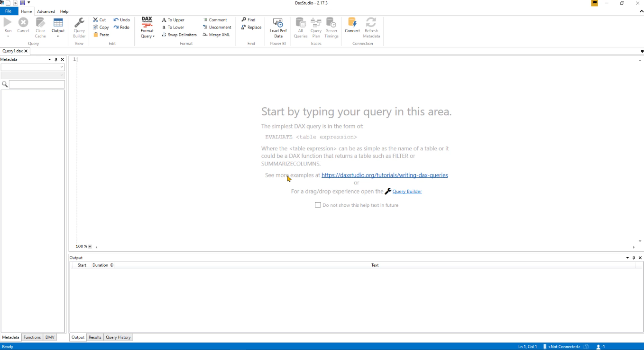Click the Uncomment button
The image size is (644, 350).
217,28
